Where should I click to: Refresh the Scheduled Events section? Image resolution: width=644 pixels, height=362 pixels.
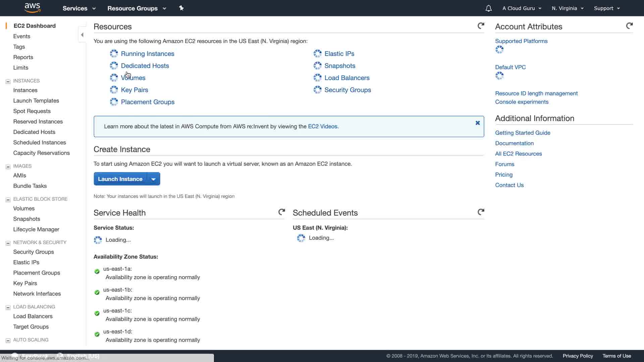tap(481, 212)
